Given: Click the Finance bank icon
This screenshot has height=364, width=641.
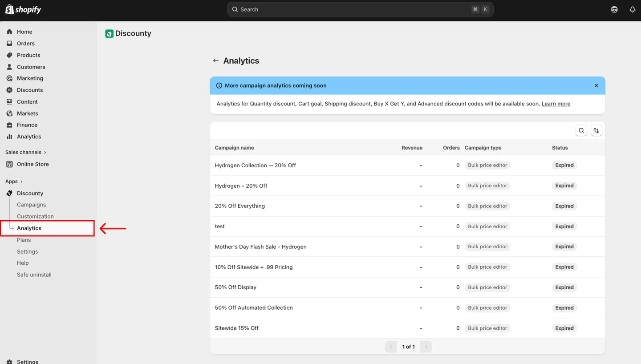Looking at the screenshot, I should (x=9, y=125).
